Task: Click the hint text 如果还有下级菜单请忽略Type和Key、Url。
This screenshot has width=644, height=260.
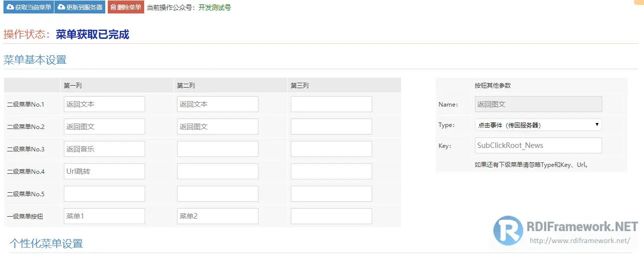Action: (x=532, y=165)
